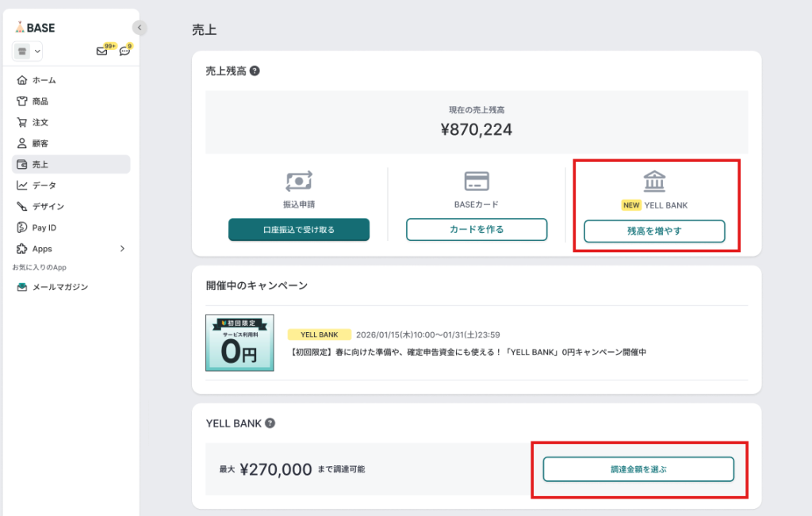812x516 pixels.
Task: Click the BASE logo in sidebar
Action: 35,27
